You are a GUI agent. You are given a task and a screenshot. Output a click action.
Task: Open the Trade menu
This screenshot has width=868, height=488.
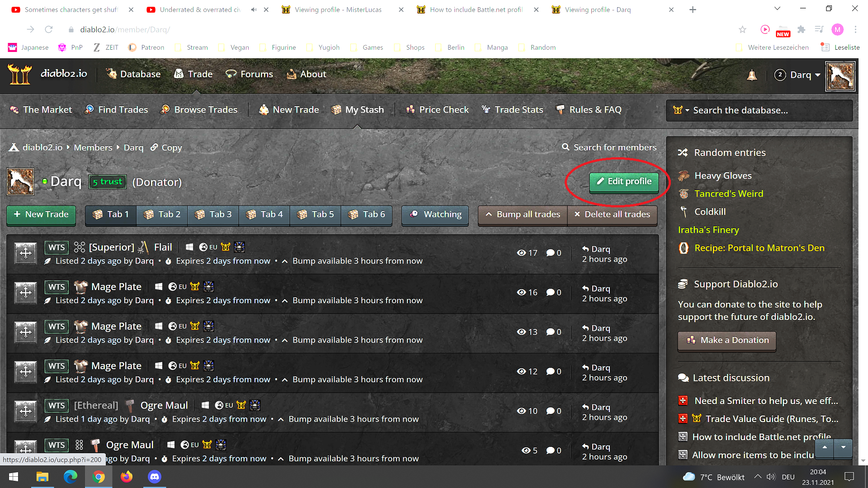[193, 74]
